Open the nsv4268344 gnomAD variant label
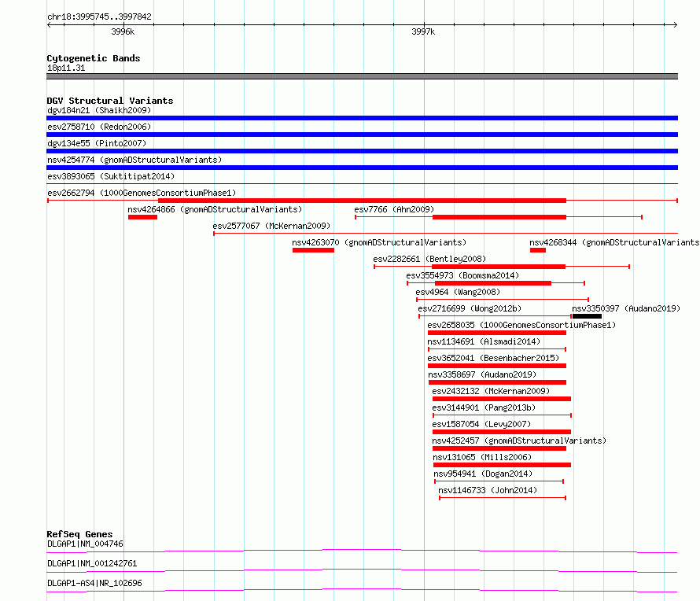 pos(614,242)
